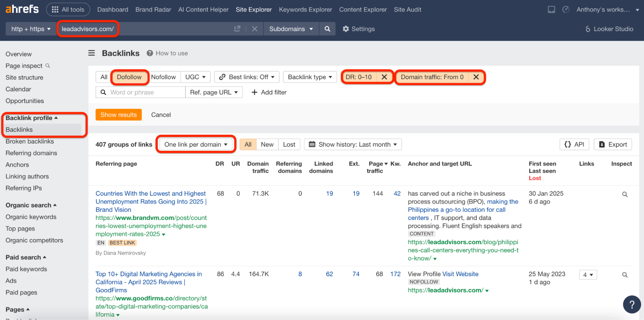Open Content Explorer
644x320 pixels.
pos(363,10)
